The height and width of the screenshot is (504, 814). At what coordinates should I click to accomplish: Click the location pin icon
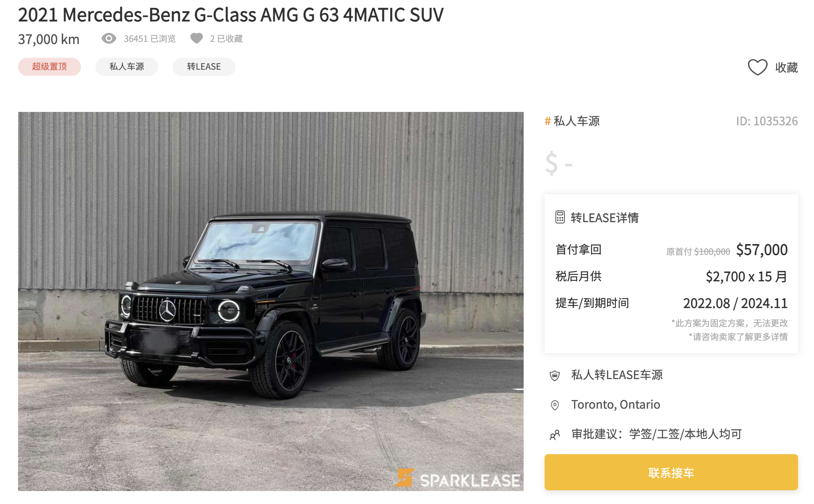click(555, 405)
